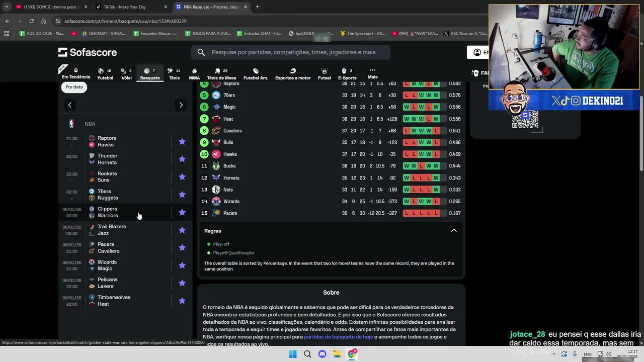Open the Sofascore home logo

click(88, 52)
